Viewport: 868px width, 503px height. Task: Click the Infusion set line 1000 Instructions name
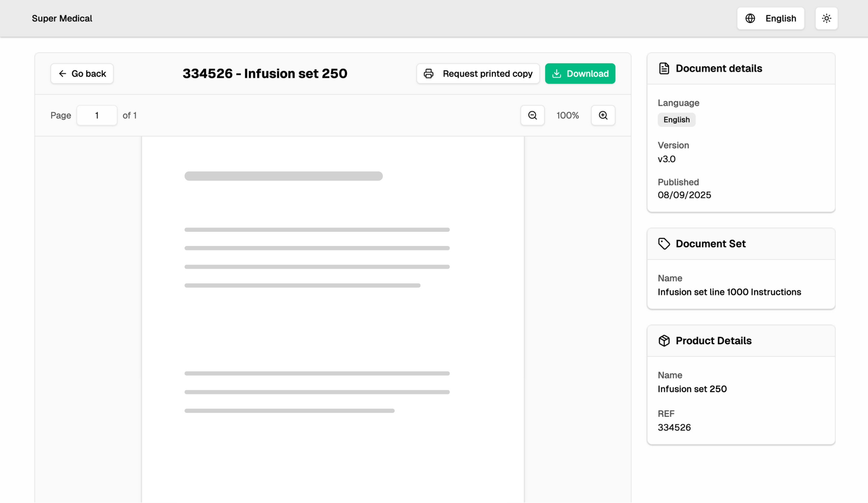(x=729, y=292)
